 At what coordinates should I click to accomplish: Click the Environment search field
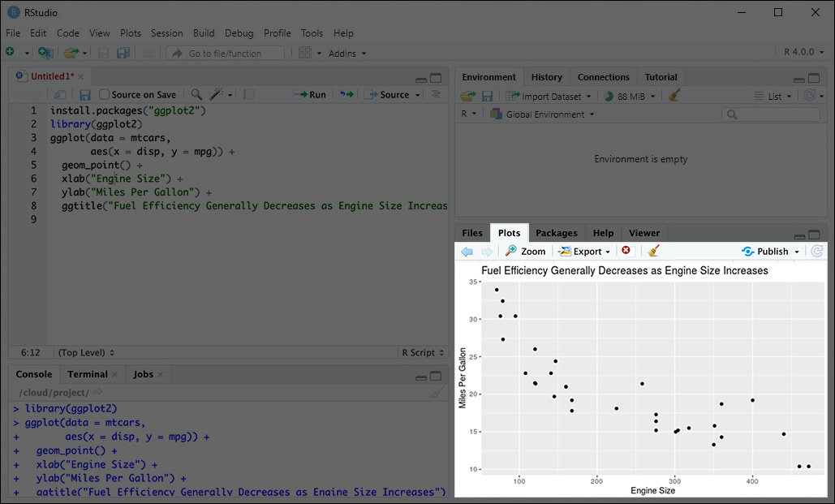point(771,114)
